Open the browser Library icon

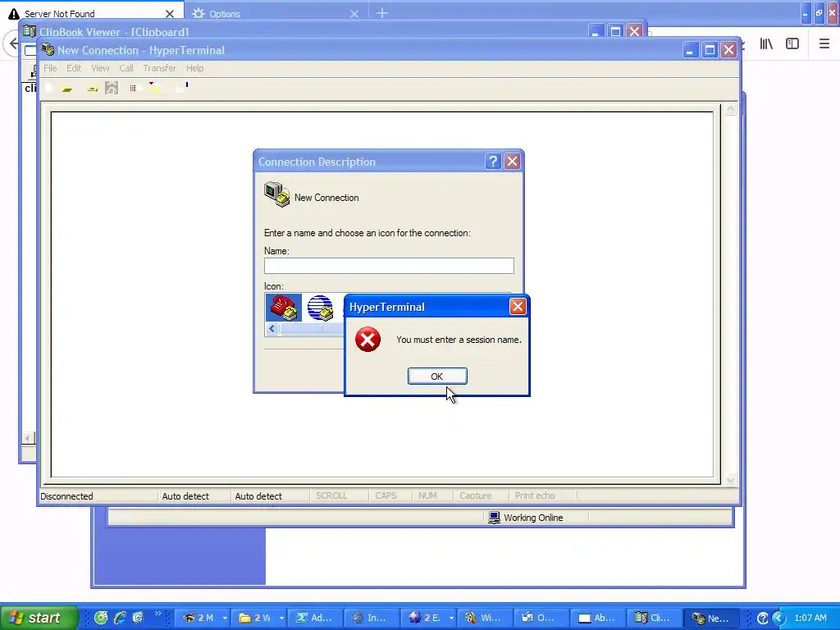point(766,44)
